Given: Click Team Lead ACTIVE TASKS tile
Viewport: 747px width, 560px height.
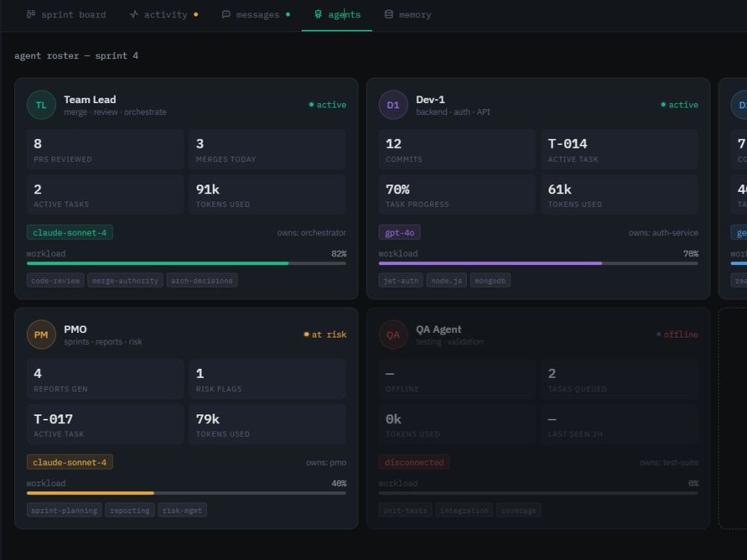Looking at the screenshot, I should [x=105, y=194].
